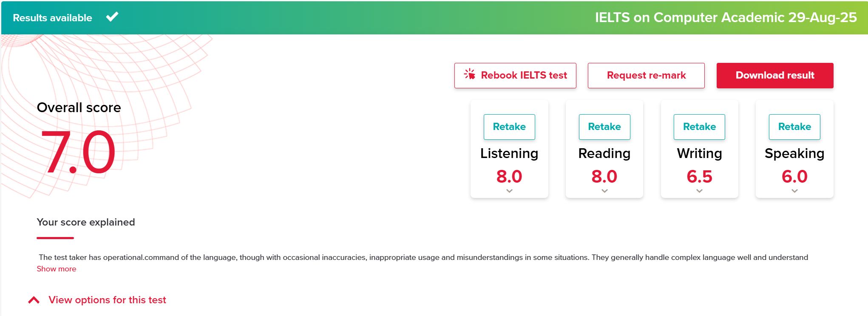Collapse the View options chevron icon
Viewport: 868px width, 316px height.
coord(34,300)
